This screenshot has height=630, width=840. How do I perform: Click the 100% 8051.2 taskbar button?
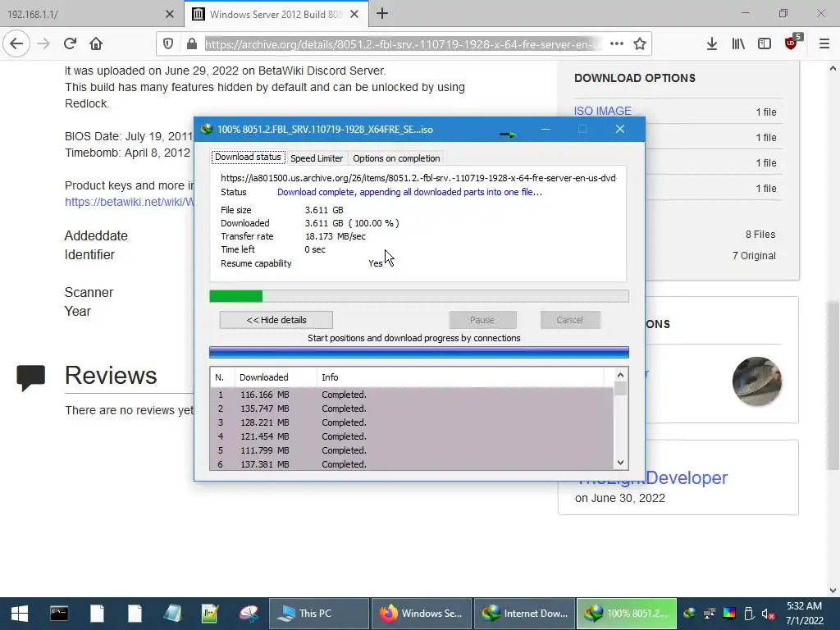pos(627,614)
